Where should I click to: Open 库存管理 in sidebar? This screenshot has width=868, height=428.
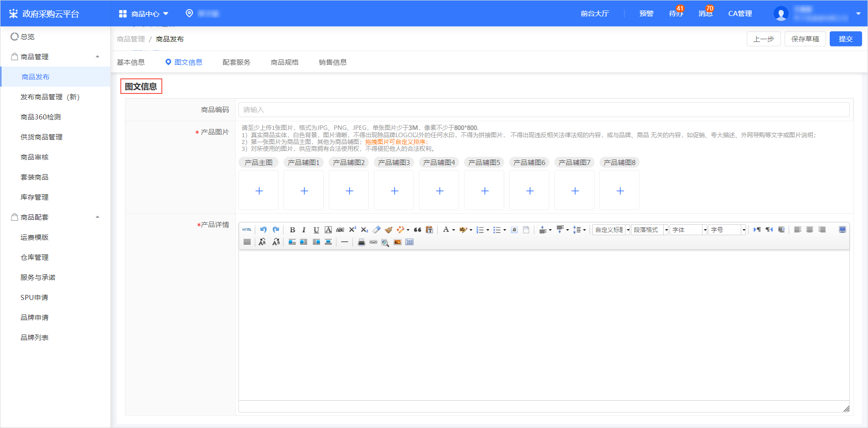tap(34, 197)
